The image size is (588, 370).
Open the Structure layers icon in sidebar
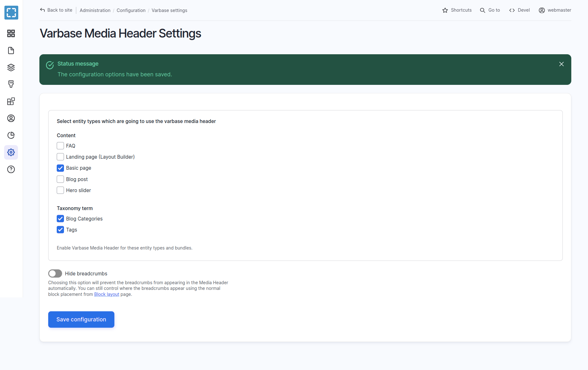pyautogui.click(x=11, y=68)
